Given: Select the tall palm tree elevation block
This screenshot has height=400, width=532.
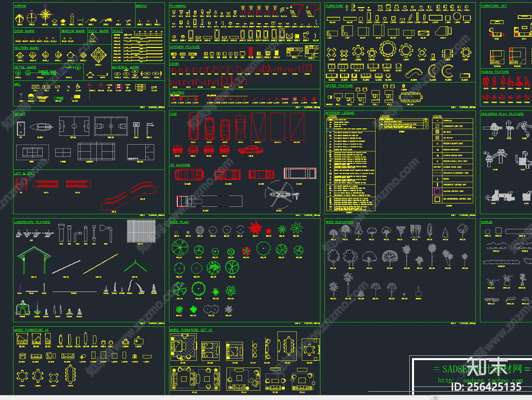Looking at the screenshot, I should (x=348, y=284).
